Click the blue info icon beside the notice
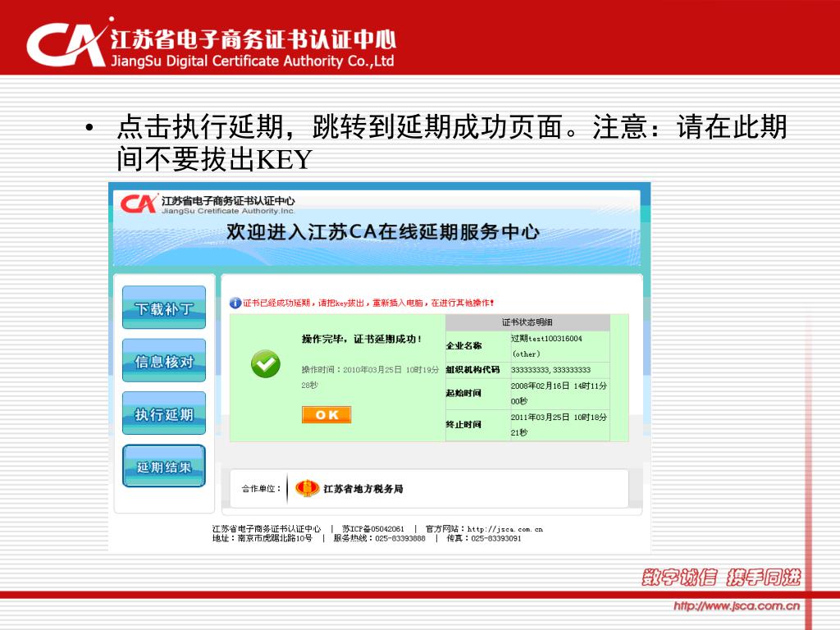 click(x=235, y=303)
